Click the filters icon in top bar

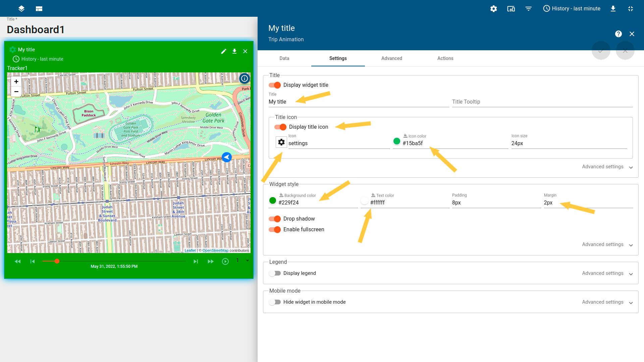[528, 9]
